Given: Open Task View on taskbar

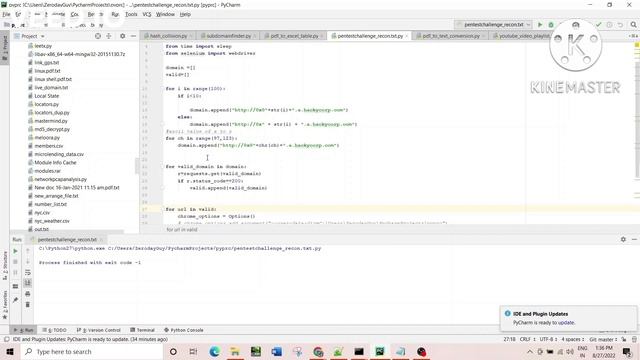Looking at the screenshot, I should [x=193, y=352].
